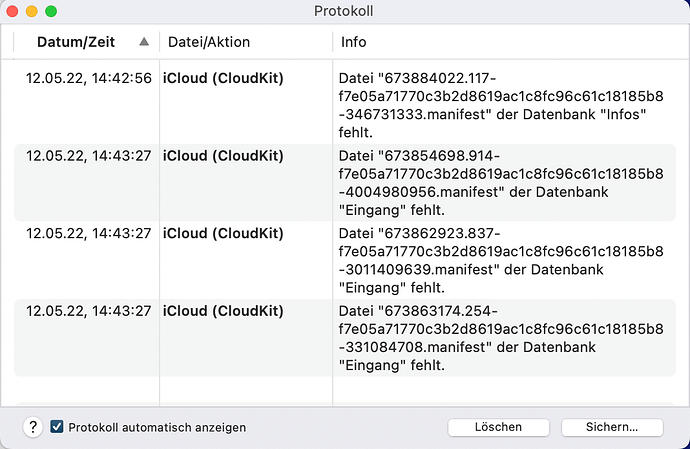690x449 pixels.
Task: Zoom the window with the green button
Action: coord(51,11)
